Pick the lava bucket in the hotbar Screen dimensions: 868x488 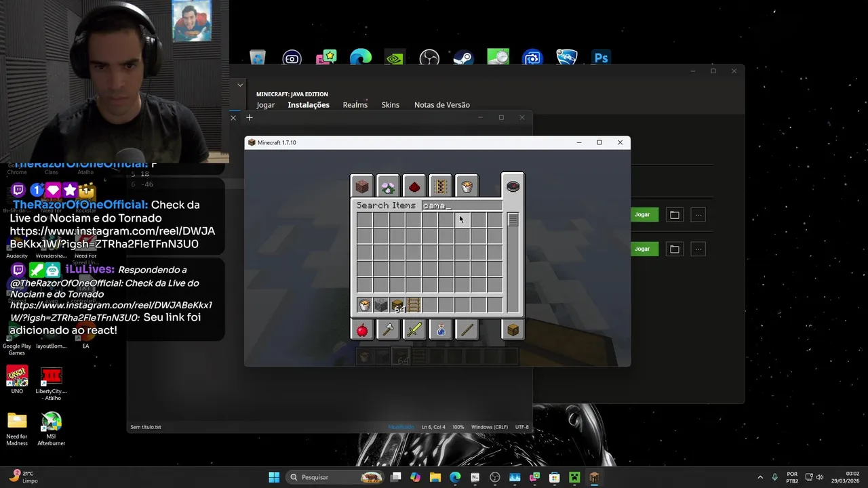(x=365, y=305)
